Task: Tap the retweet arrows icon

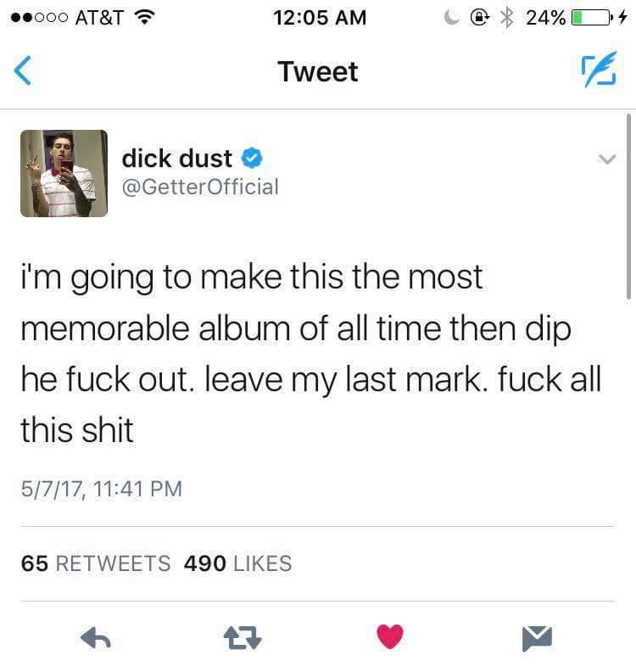Action: pyautogui.click(x=243, y=638)
